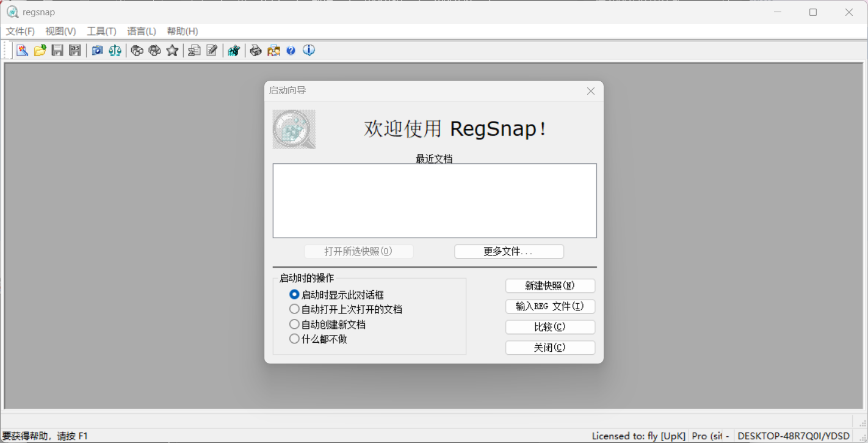The image size is (868, 443).
Task: Open the 帮助(H) menu
Action: click(x=183, y=31)
